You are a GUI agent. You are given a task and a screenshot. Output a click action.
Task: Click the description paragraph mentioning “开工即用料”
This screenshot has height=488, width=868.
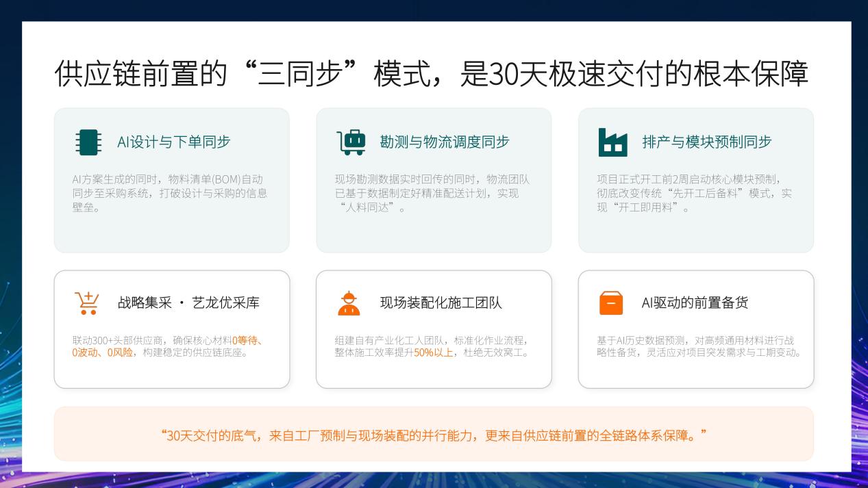pyautogui.click(x=693, y=193)
